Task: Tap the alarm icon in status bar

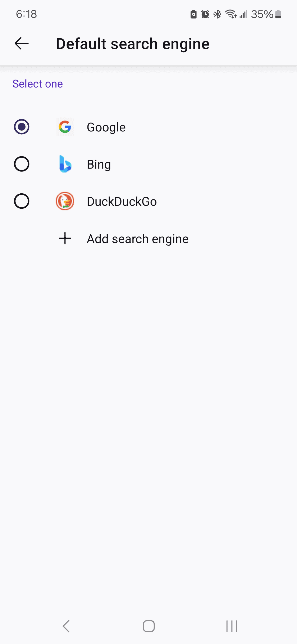Action: point(205,14)
